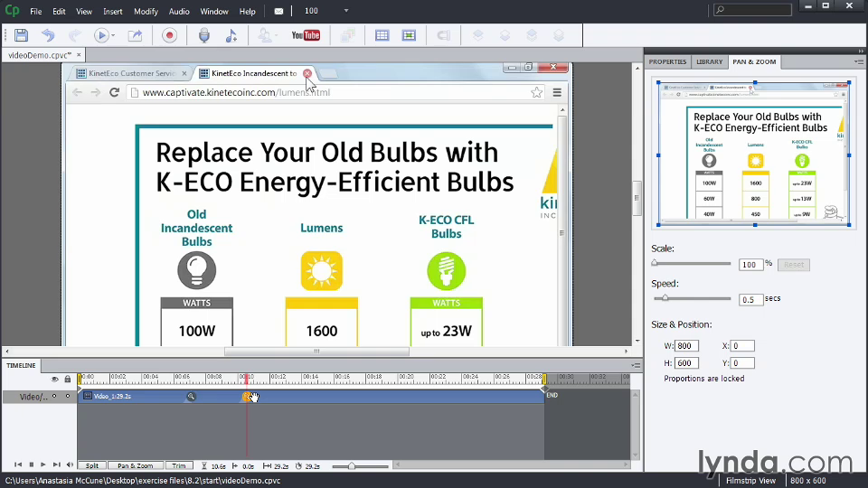The width and height of the screenshot is (868, 488).
Task: Stop timeline playback
Action: click(x=31, y=465)
